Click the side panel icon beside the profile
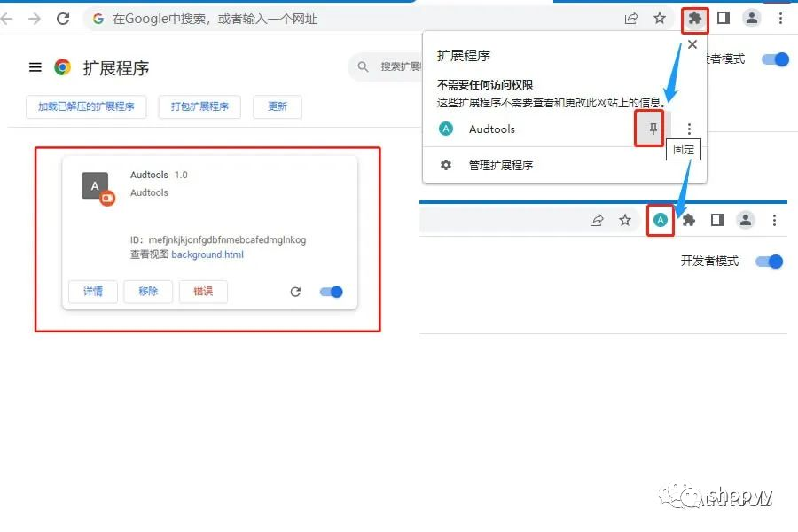The height and width of the screenshot is (532, 798). click(723, 18)
